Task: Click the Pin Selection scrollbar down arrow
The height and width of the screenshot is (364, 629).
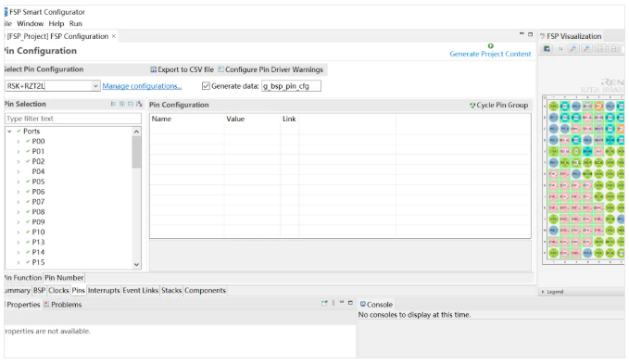Action: [136, 265]
